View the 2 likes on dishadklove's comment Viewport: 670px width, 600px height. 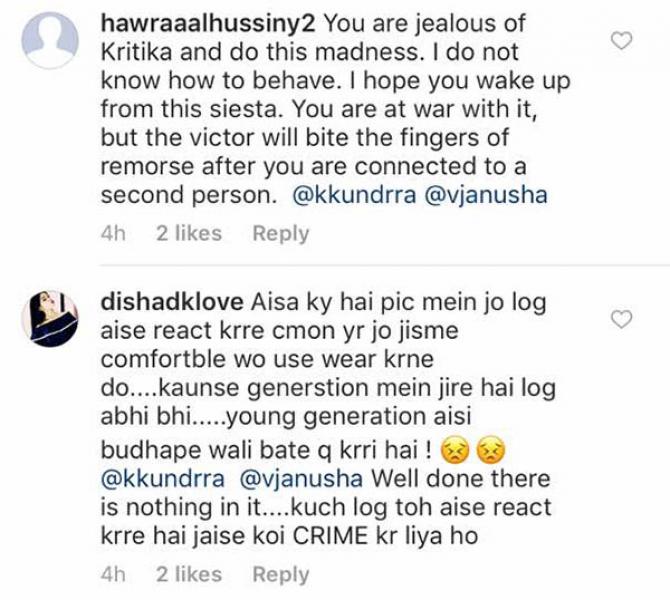[x=189, y=574]
